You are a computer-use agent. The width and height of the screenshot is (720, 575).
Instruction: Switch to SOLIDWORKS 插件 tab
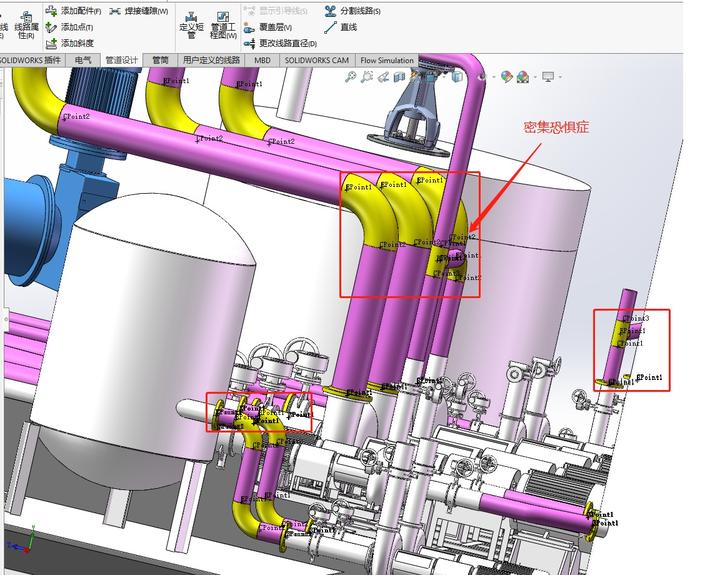31,60
